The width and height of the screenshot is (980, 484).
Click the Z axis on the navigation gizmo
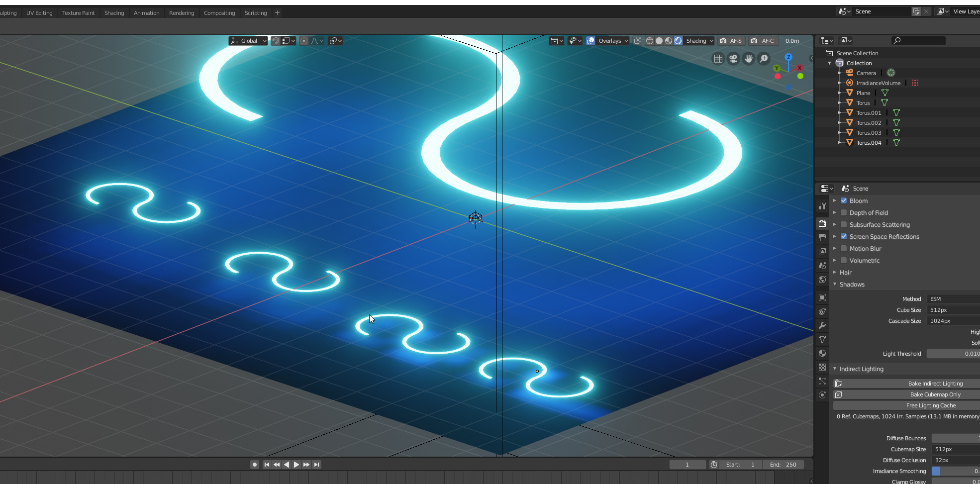point(788,57)
